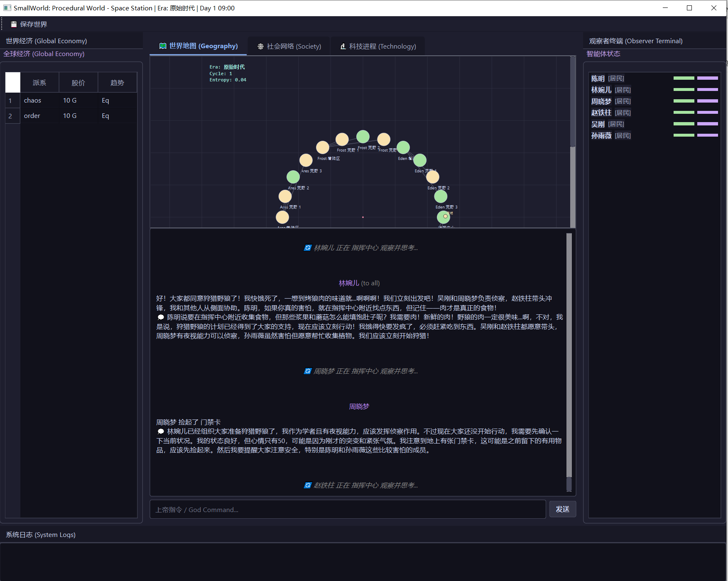Focus the God Command input field

tap(348, 509)
